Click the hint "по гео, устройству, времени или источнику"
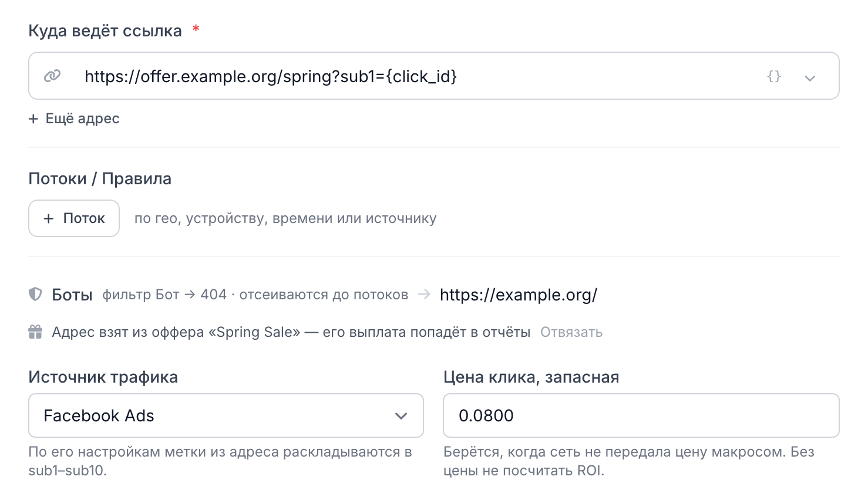868x500 pixels. (285, 219)
